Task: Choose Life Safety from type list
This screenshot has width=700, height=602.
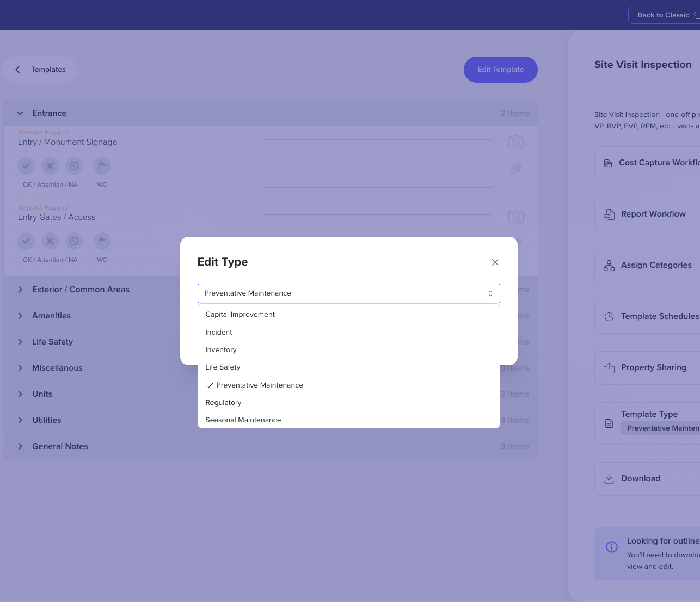Action: pos(348,367)
